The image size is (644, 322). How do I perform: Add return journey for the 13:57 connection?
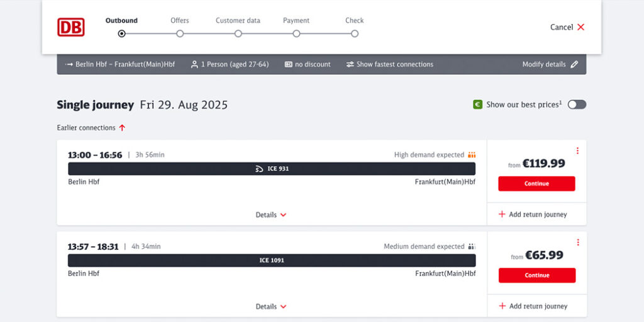tap(533, 306)
